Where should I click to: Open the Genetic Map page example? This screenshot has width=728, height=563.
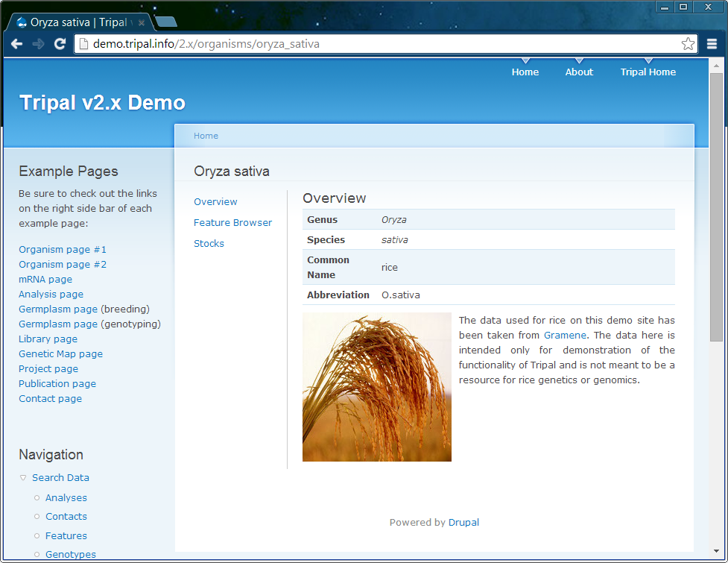click(61, 354)
